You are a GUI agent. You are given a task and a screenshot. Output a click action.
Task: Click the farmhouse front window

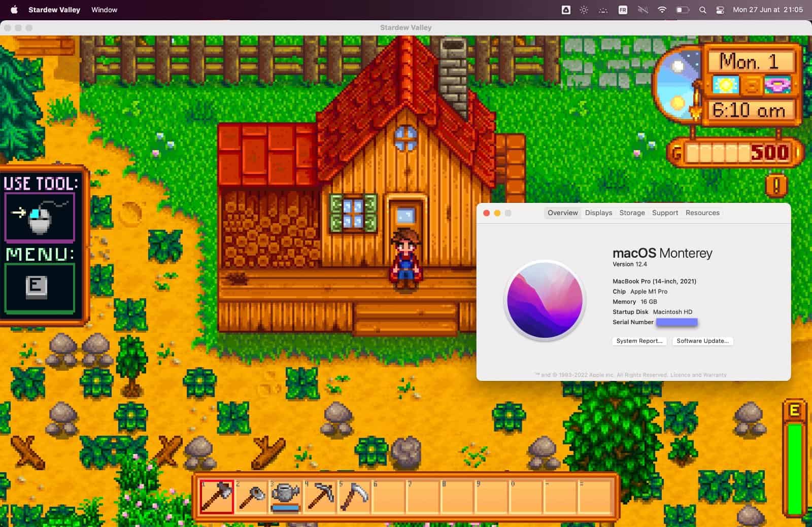click(353, 213)
